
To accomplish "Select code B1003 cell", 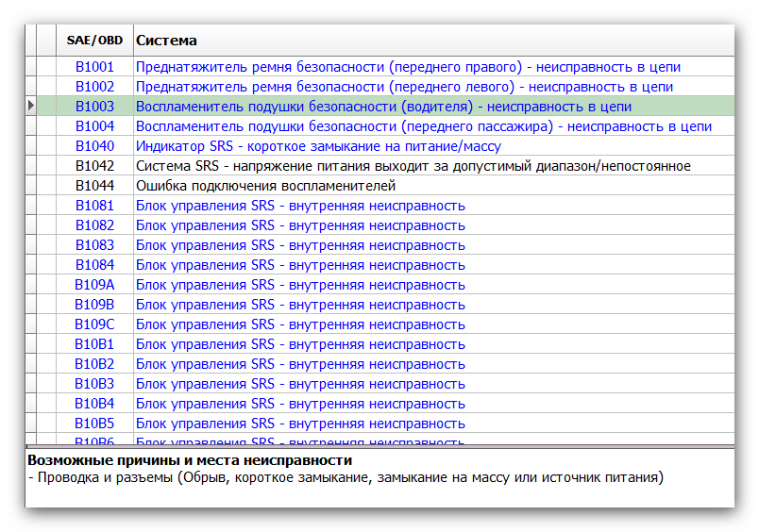I will [94, 107].
